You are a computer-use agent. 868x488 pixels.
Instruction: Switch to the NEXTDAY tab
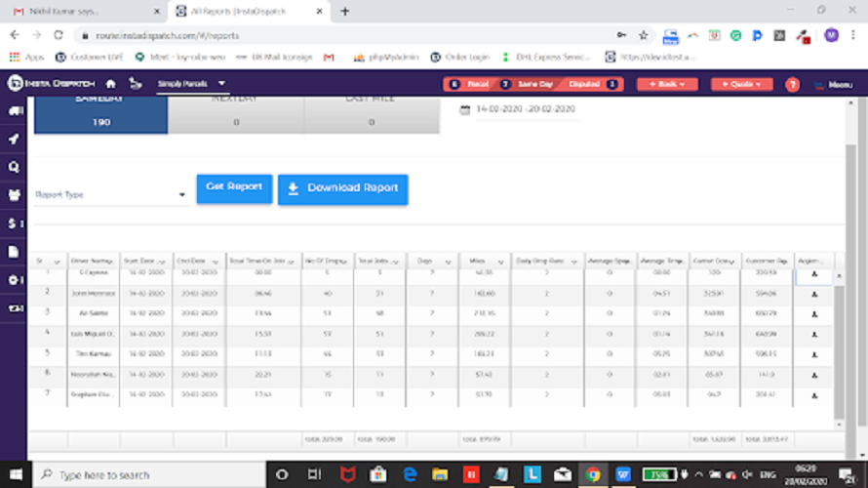(x=235, y=116)
